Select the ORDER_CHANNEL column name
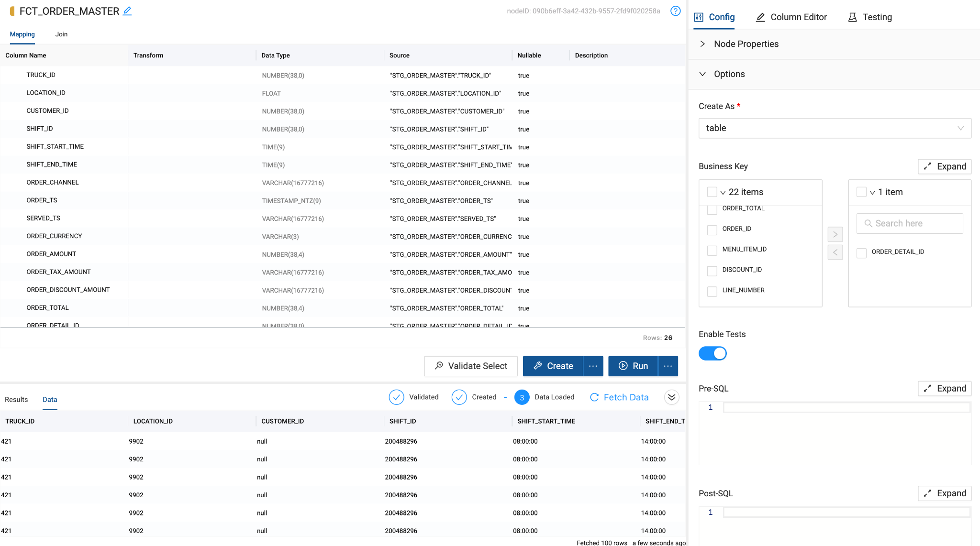Viewport: 980px width, 546px height. coord(53,183)
